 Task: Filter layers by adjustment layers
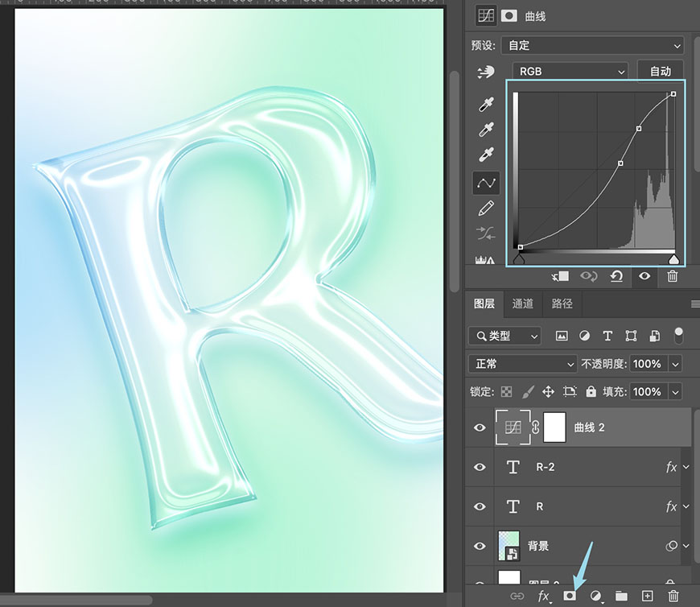584,336
